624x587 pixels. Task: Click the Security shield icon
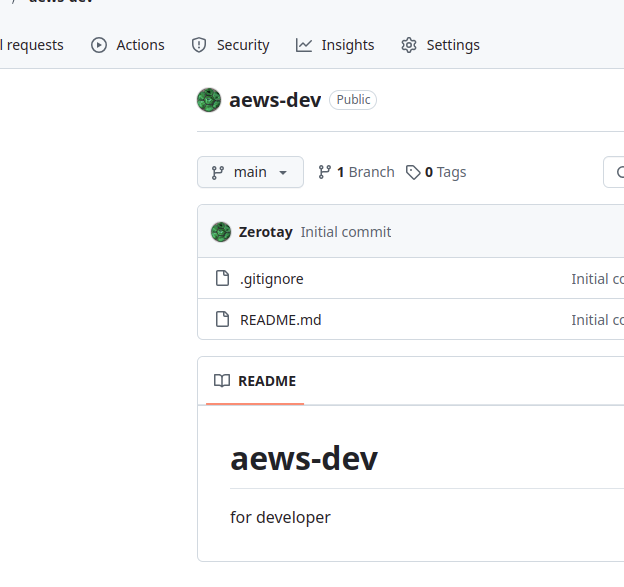click(x=199, y=45)
